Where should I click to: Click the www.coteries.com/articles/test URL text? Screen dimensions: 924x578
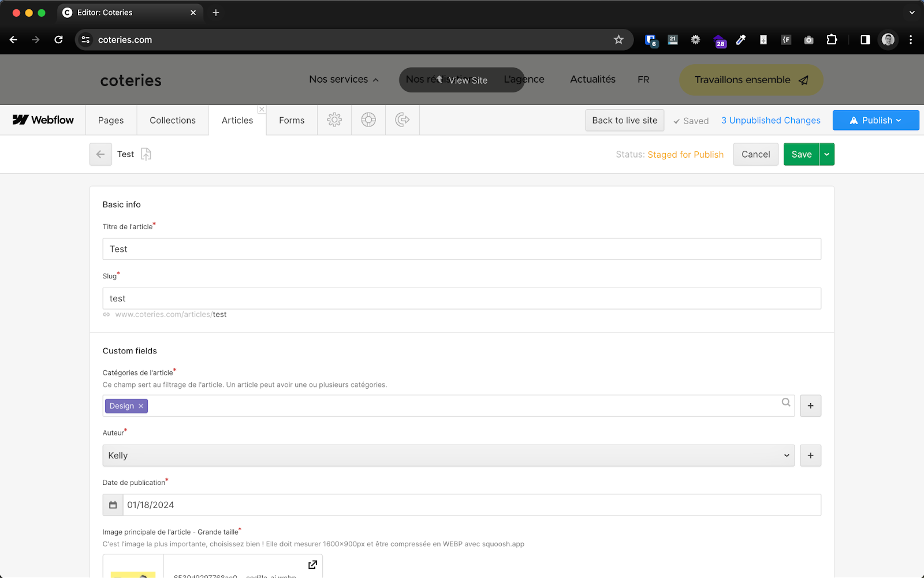tap(170, 315)
